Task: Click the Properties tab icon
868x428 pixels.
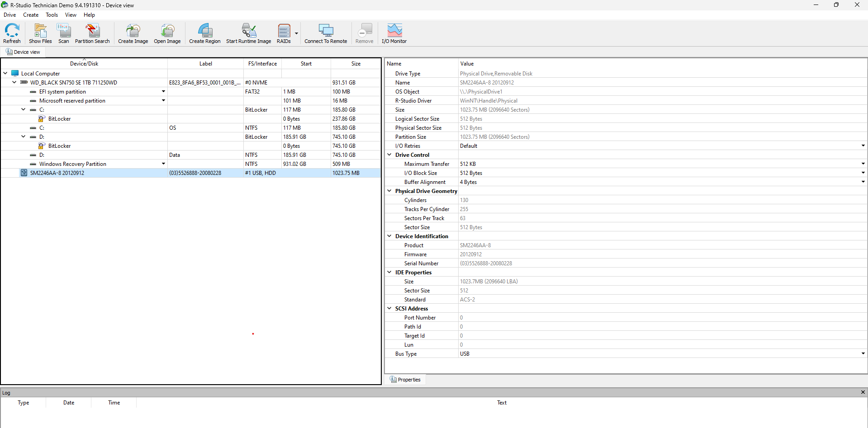Action: pos(393,379)
